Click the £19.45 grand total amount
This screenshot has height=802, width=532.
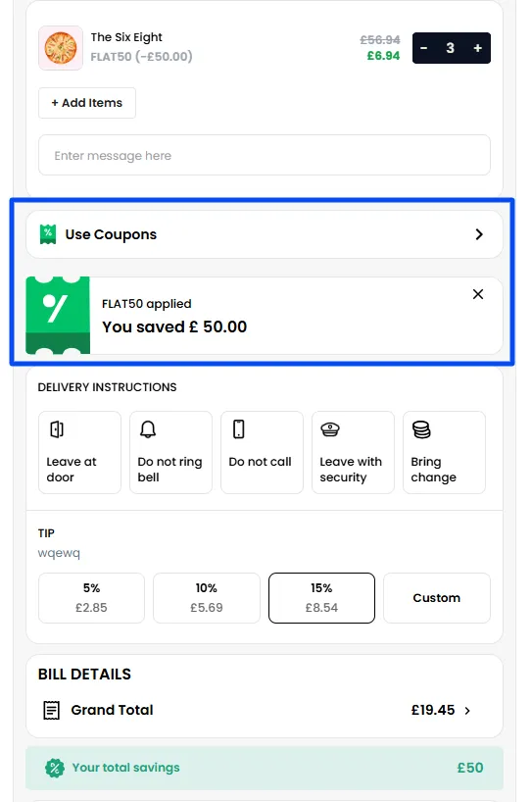click(433, 710)
